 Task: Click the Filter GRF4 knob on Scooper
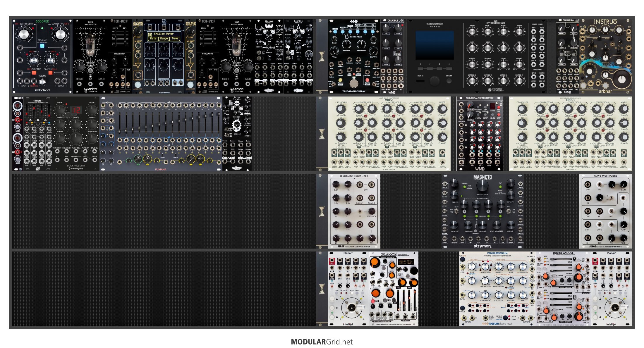[x=50, y=60]
